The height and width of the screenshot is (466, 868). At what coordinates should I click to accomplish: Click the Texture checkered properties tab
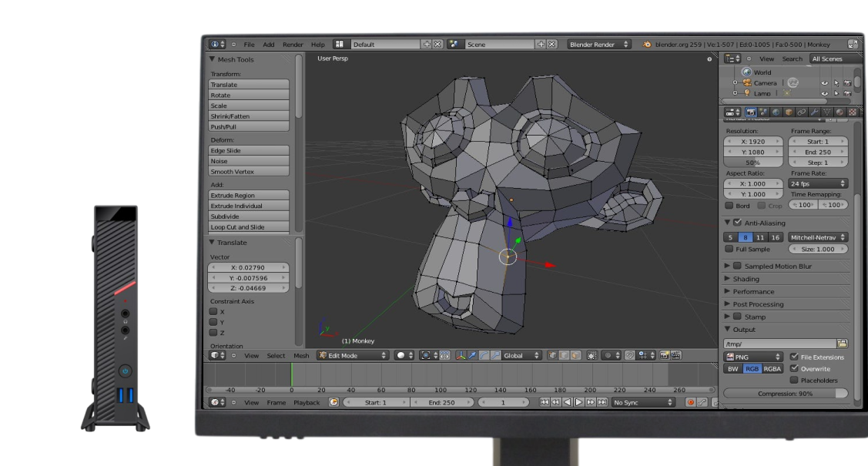click(853, 112)
